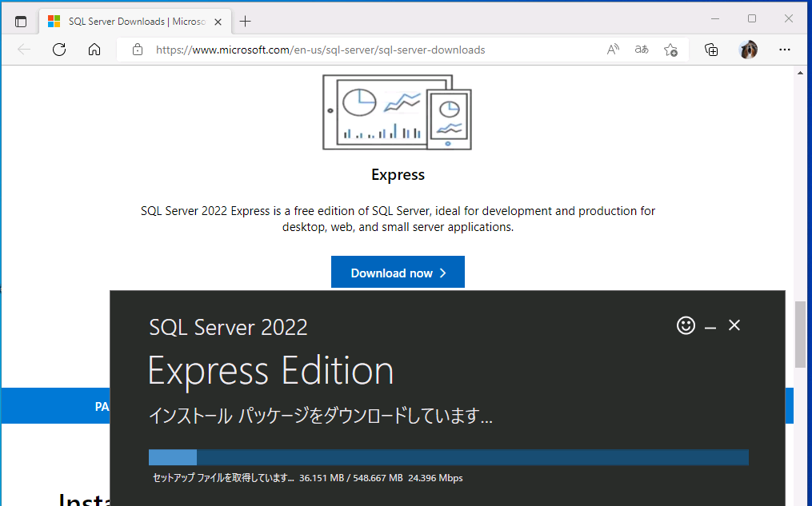Open the Collections panel

coord(711,49)
